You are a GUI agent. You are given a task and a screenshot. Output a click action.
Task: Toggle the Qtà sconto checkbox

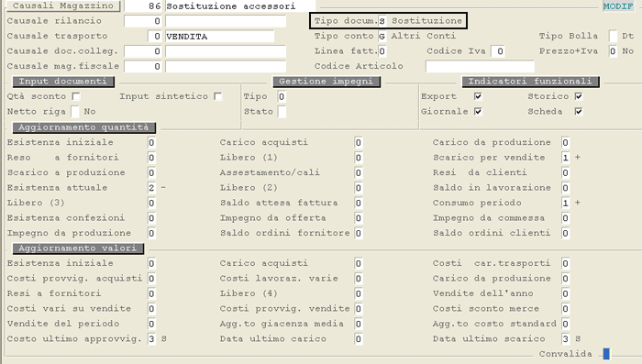[76, 96]
